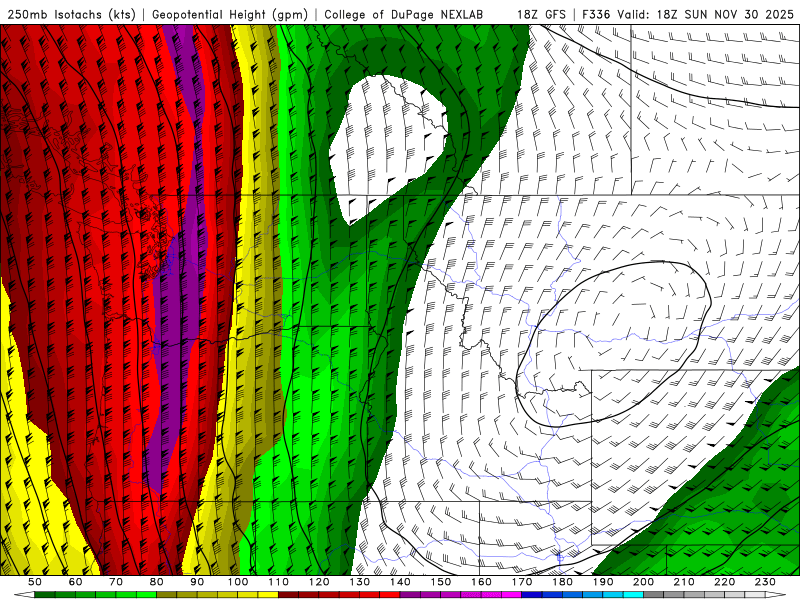The width and height of the screenshot is (800, 600).
Task: Click the colorbar label 170
Action: click(x=522, y=582)
